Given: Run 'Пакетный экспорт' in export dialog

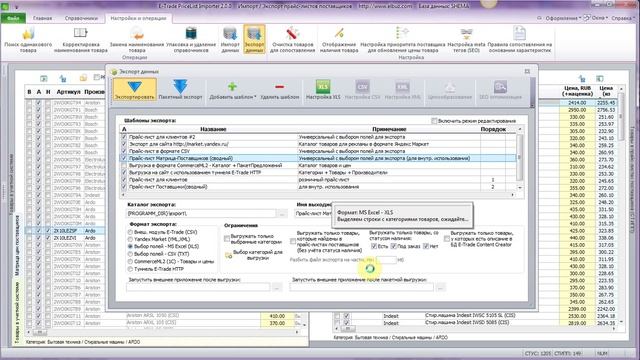Looking at the screenshot, I should (x=180, y=89).
